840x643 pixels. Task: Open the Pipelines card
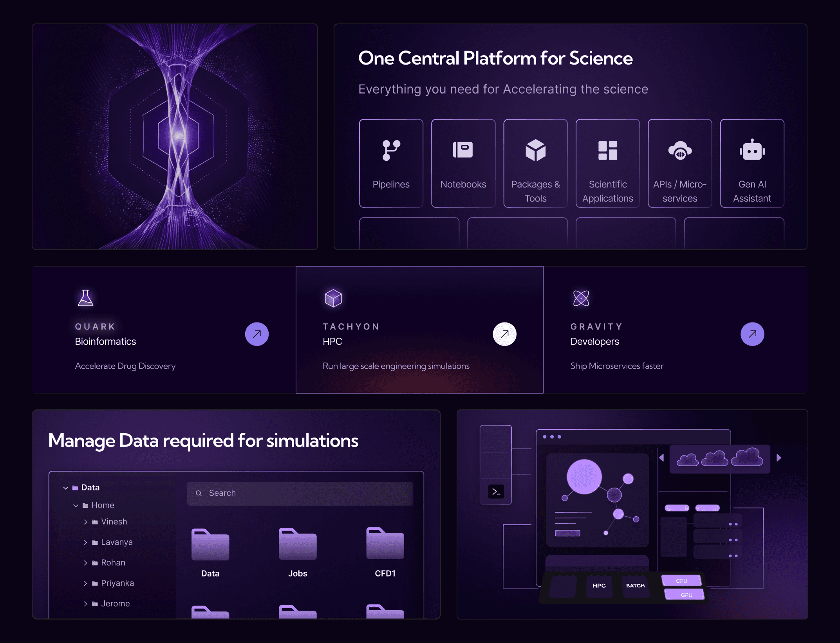click(391, 163)
